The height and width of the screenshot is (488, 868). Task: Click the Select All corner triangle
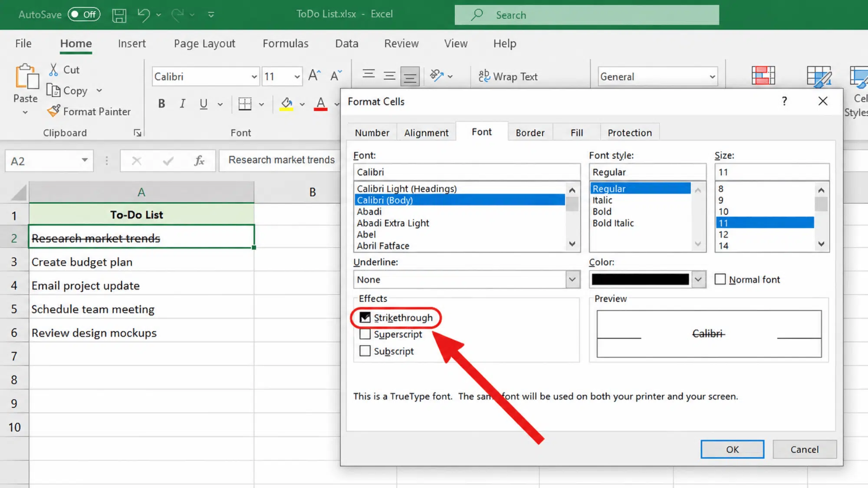[x=18, y=192]
